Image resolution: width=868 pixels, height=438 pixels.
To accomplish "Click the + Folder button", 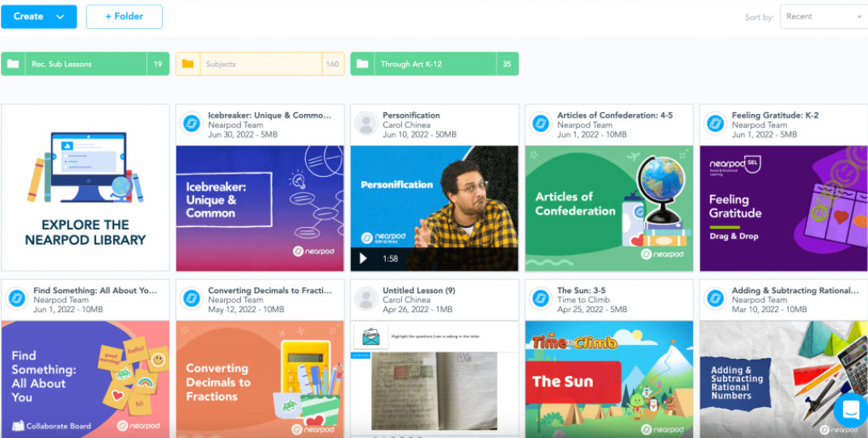I will pyautogui.click(x=124, y=16).
